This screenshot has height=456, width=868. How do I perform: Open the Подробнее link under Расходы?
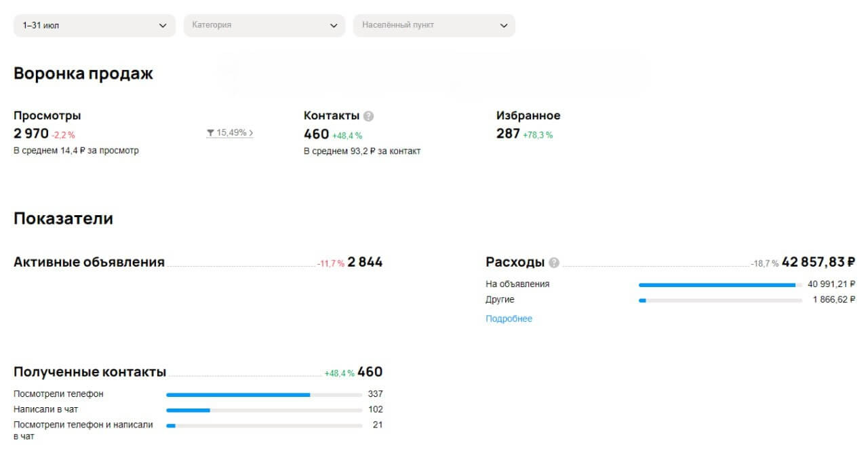click(509, 319)
